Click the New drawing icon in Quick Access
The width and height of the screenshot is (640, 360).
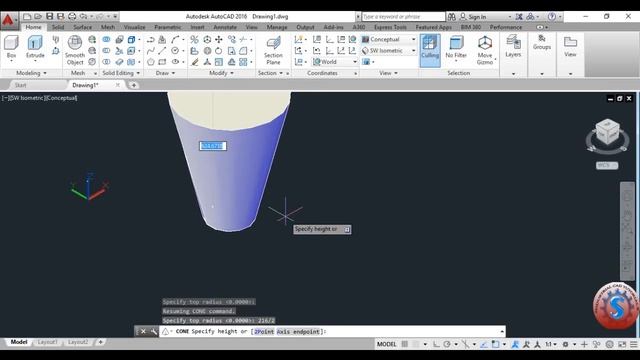point(27,16)
